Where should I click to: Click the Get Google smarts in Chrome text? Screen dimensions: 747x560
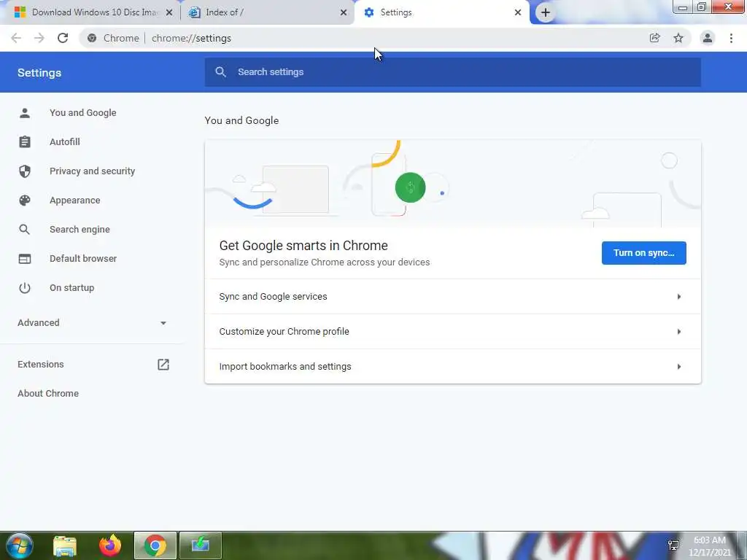(x=303, y=246)
